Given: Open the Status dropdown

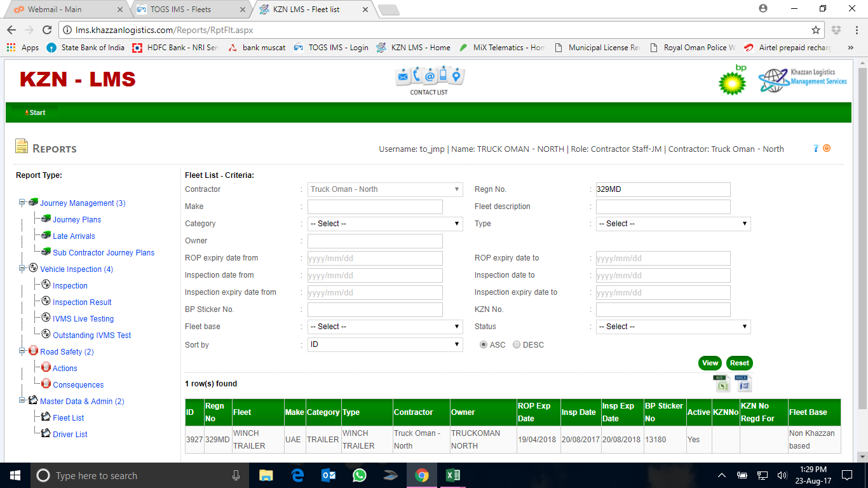Looking at the screenshot, I should (x=673, y=327).
